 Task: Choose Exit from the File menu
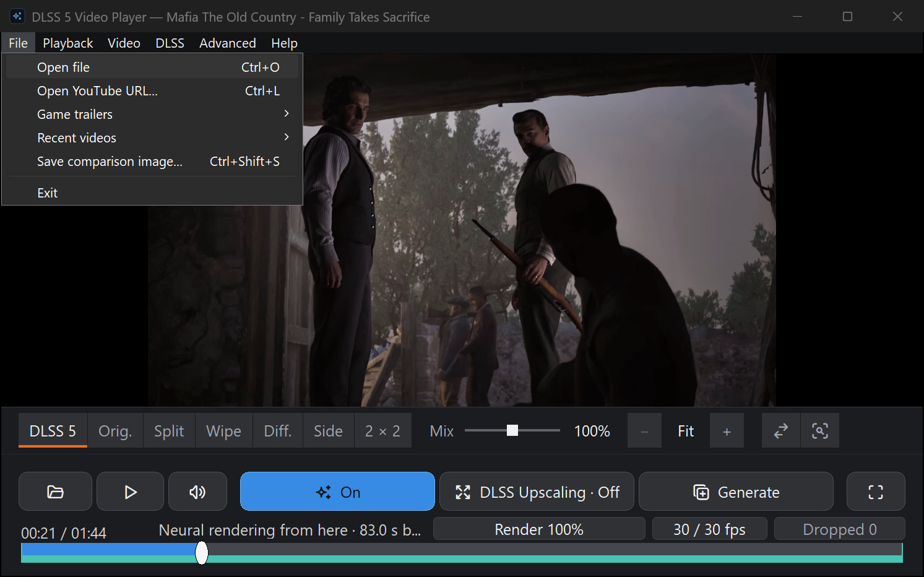pyautogui.click(x=152, y=193)
